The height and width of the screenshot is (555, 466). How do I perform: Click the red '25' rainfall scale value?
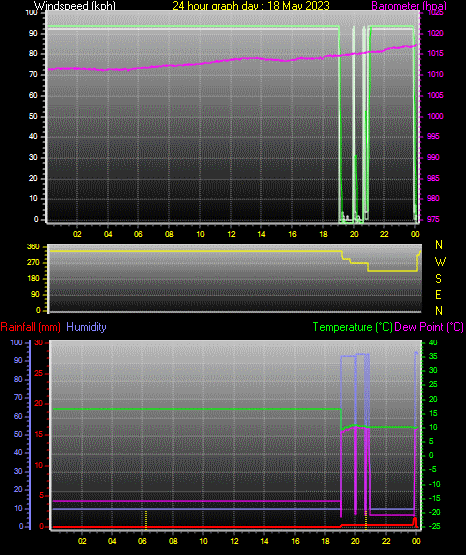[x=39, y=374]
